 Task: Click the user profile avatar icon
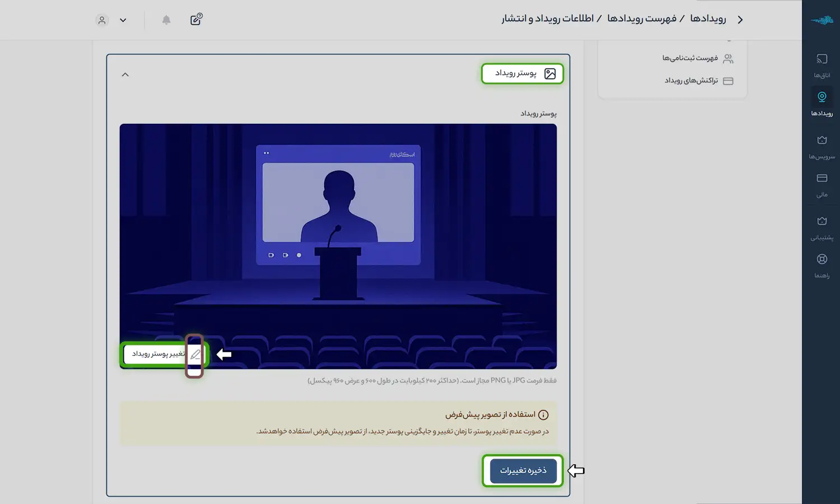102,20
